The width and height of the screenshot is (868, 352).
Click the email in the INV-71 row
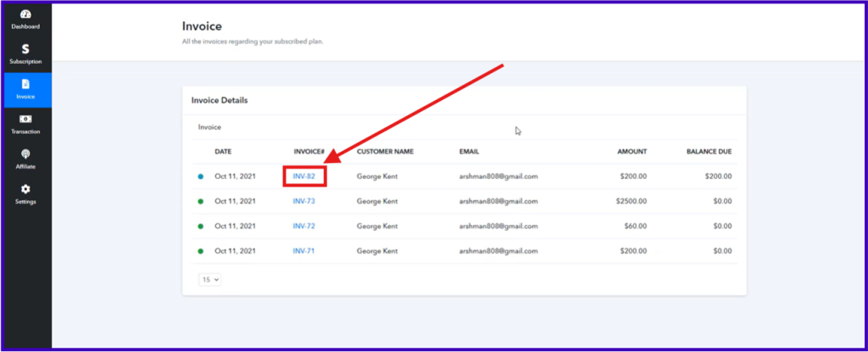pyautogui.click(x=498, y=251)
